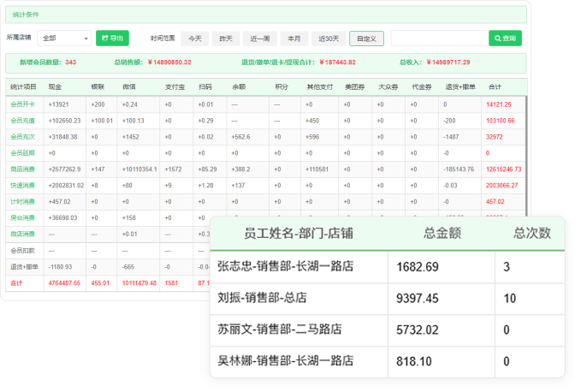581x392 pixels.
Task: Click amount 818.10 in employee table
Action: 414,362
